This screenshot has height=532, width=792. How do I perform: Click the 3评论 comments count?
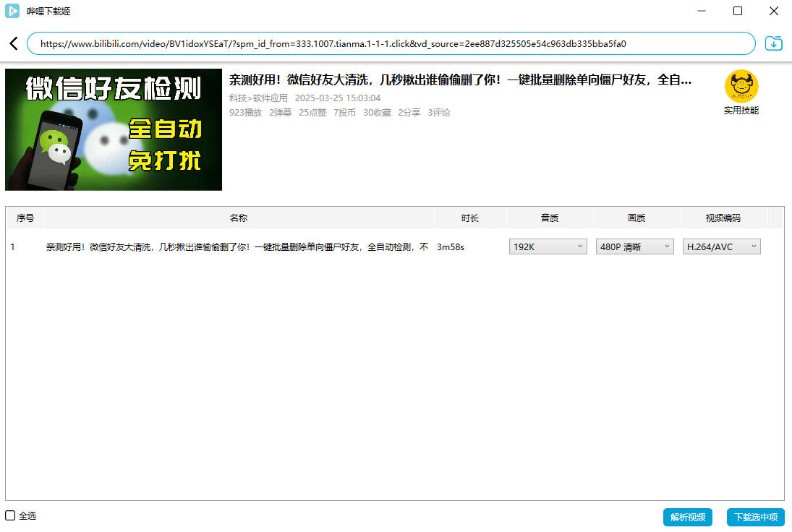pyautogui.click(x=439, y=113)
